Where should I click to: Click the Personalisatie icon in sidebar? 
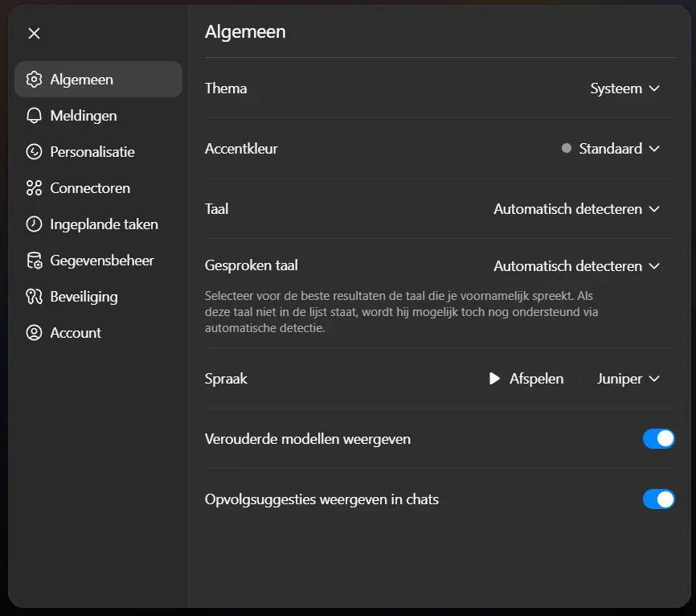[x=34, y=152]
